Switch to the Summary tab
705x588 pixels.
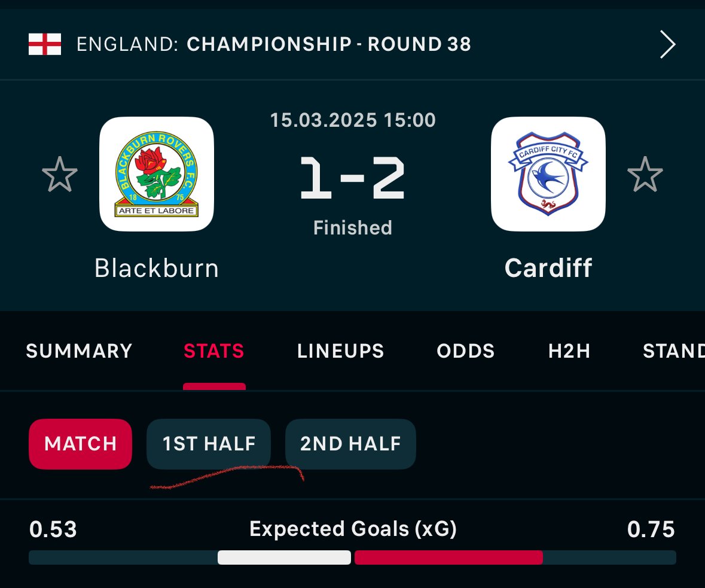tap(79, 351)
